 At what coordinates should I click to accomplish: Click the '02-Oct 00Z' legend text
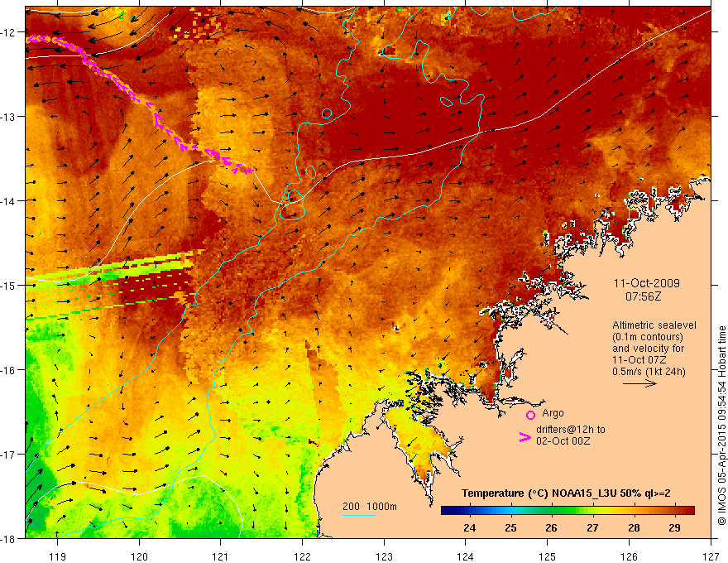coord(563,440)
